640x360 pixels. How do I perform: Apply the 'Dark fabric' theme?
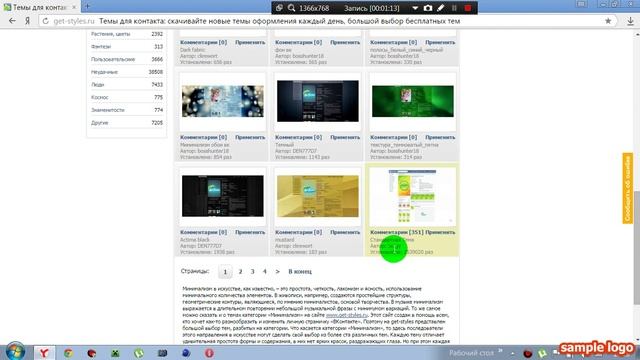click(x=250, y=42)
